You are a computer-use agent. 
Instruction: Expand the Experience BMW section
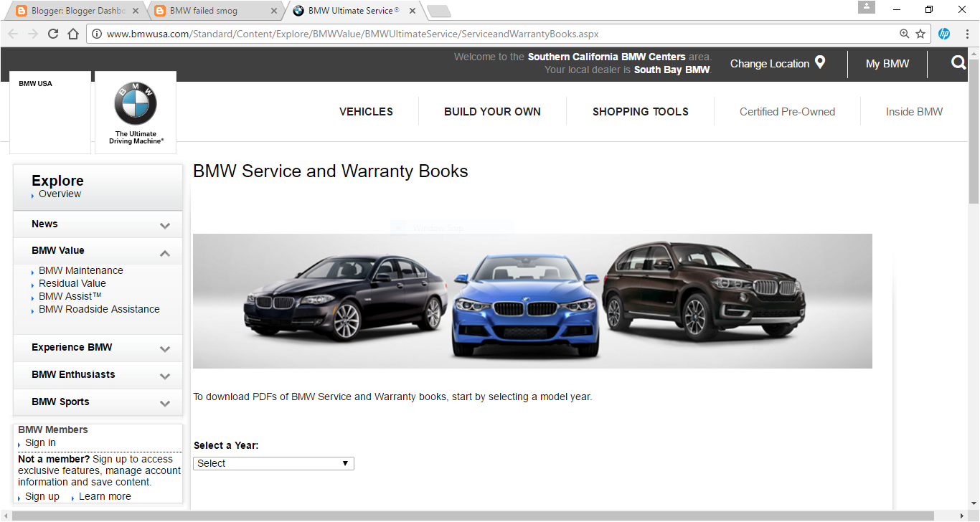(98, 348)
